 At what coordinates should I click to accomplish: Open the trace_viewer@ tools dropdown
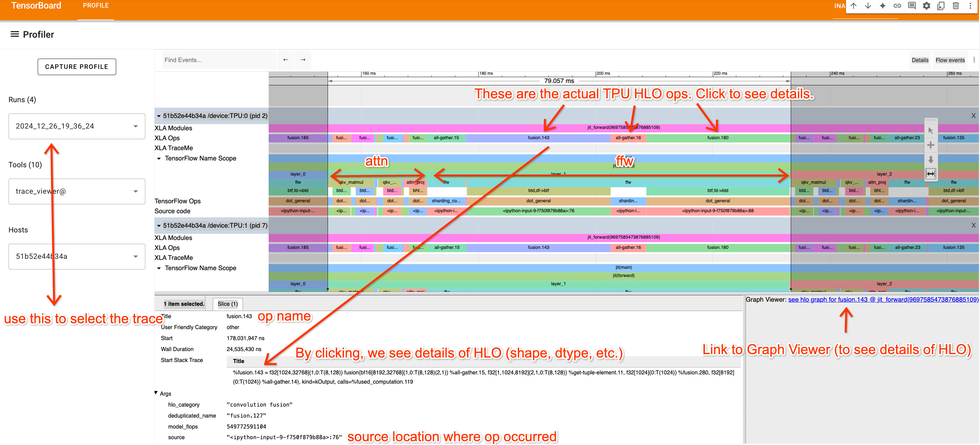pos(77,192)
